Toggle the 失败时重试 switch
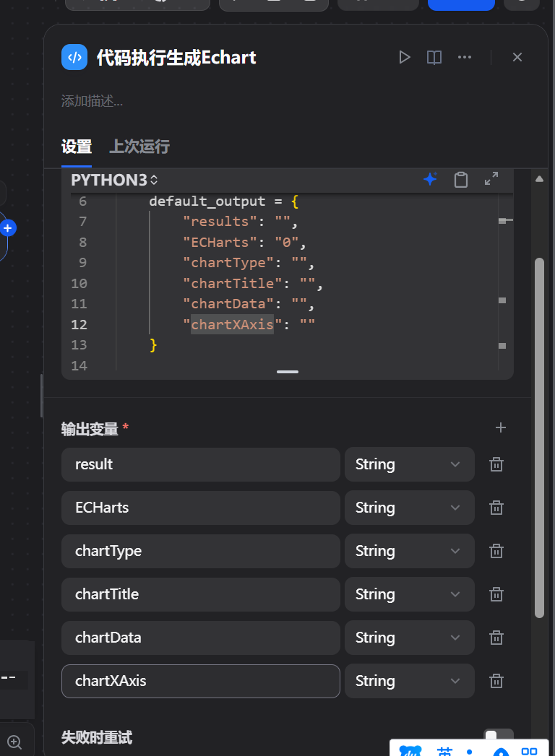The width and height of the screenshot is (555, 756). 498,737
